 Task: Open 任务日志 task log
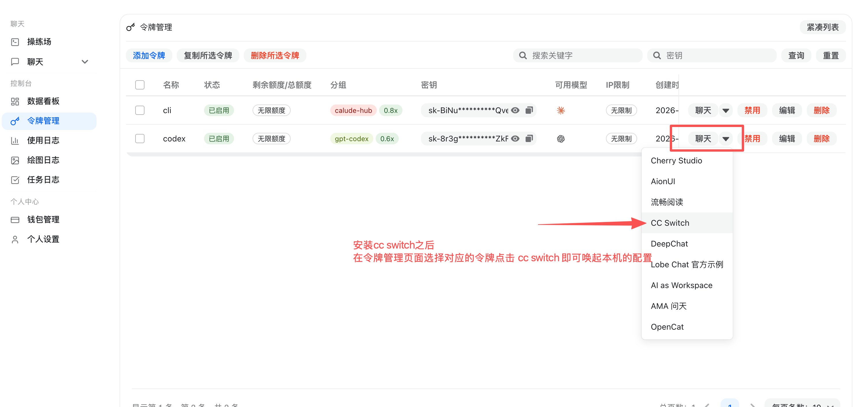pos(49,180)
